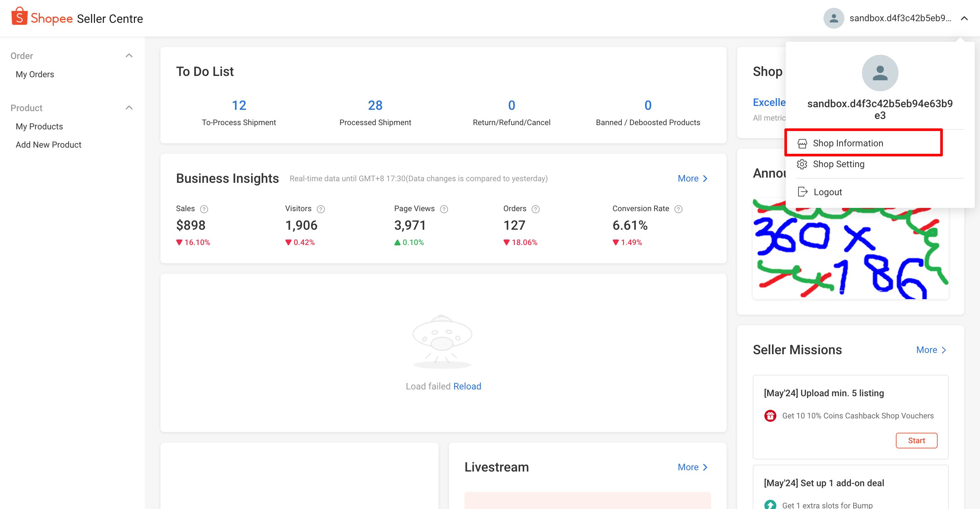The height and width of the screenshot is (509, 980).
Task: Select Shop Information from account menu
Action: (x=848, y=143)
